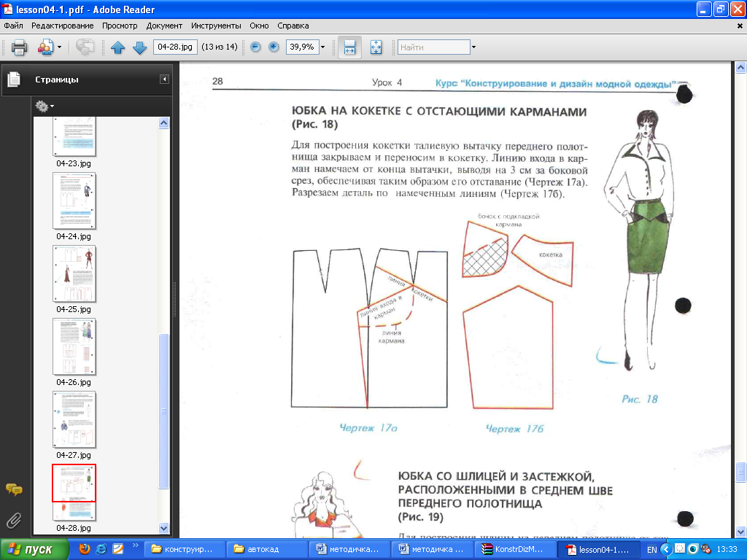
Task: Open the Файл menu
Action: pyautogui.click(x=13, y=26)
